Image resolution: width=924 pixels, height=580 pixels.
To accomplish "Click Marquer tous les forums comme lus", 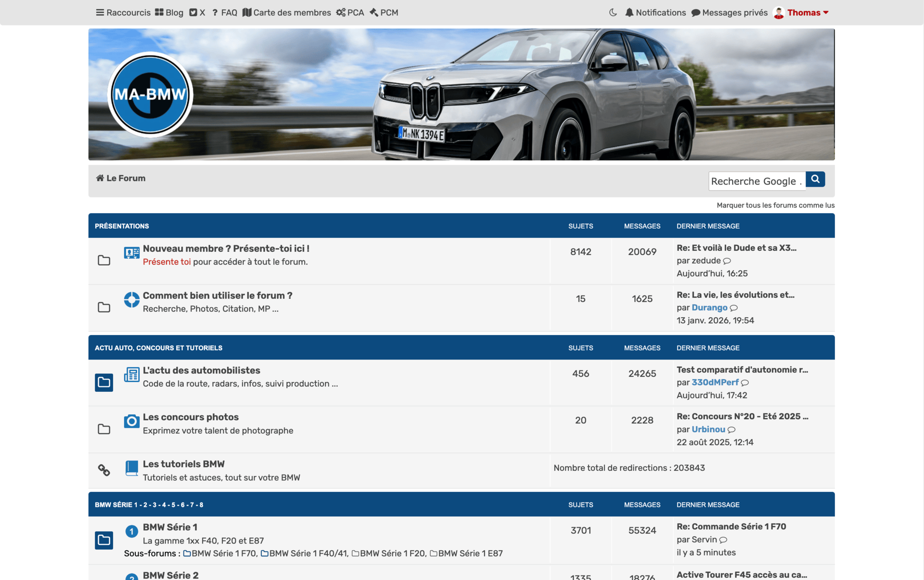I will click(x=776, y=205).
